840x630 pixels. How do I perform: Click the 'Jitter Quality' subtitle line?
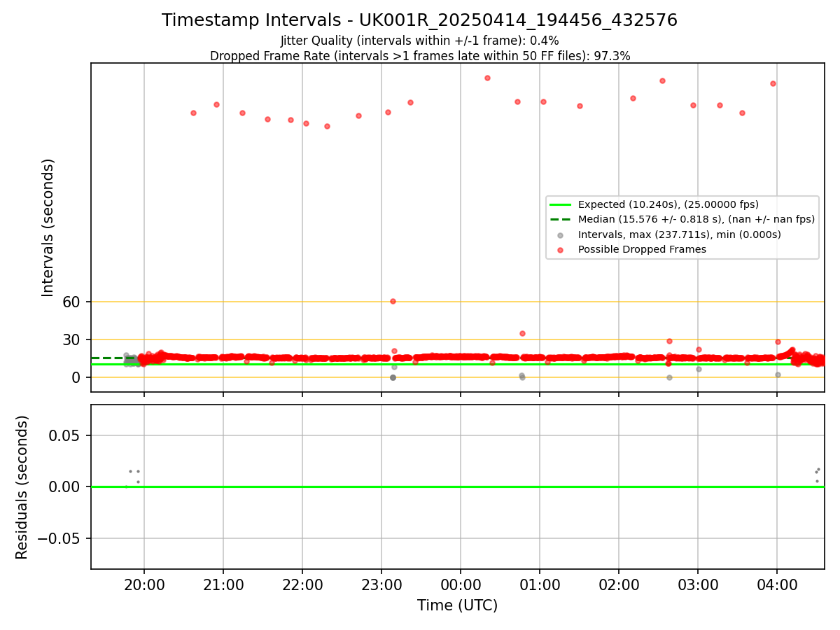coord(419,41)
